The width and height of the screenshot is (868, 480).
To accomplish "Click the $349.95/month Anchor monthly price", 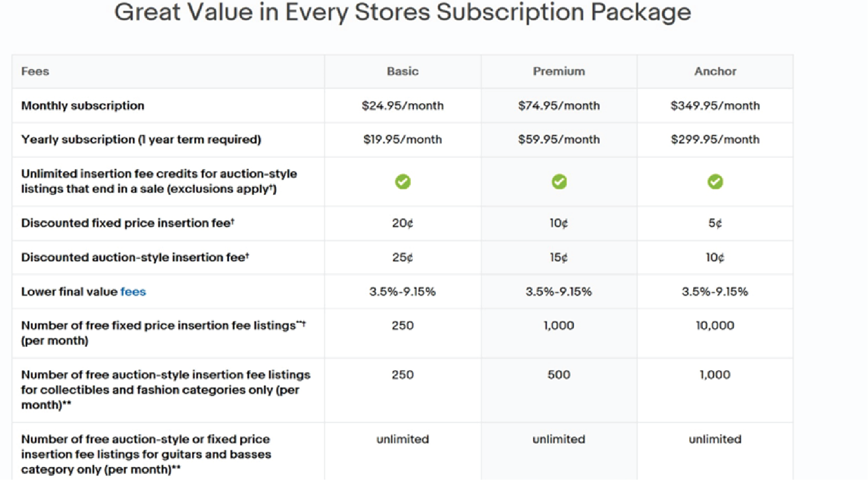I will [715, 106].
